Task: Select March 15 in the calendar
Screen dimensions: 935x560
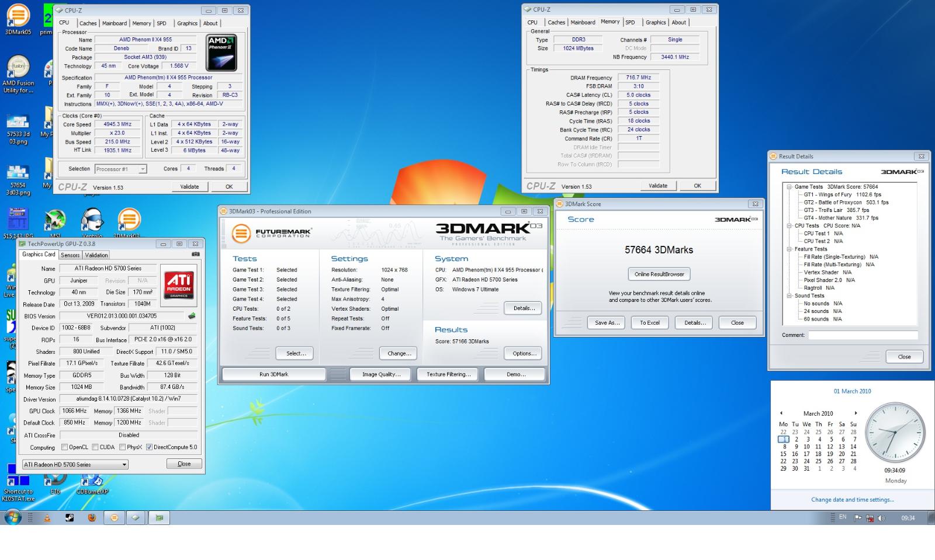Action: coord(783,454)
